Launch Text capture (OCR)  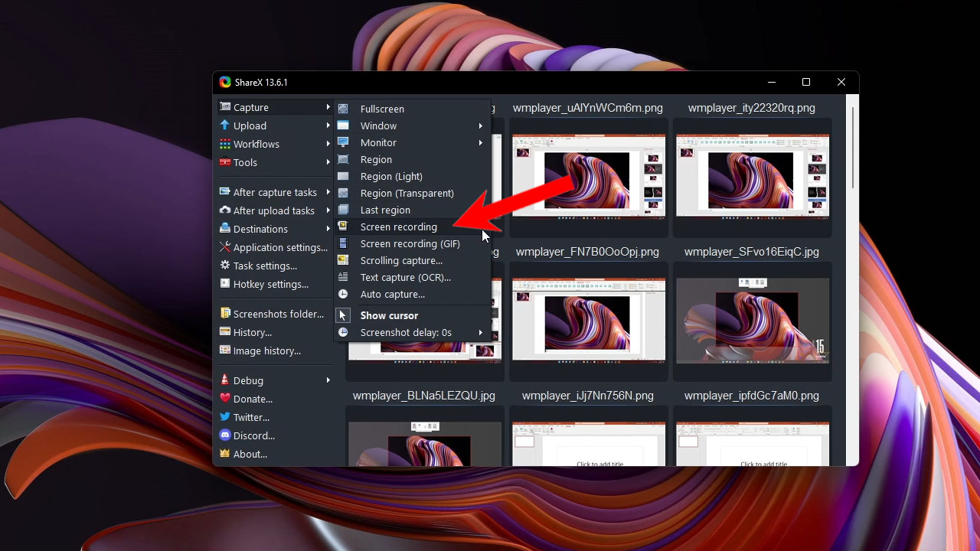[x=400, y=277]
